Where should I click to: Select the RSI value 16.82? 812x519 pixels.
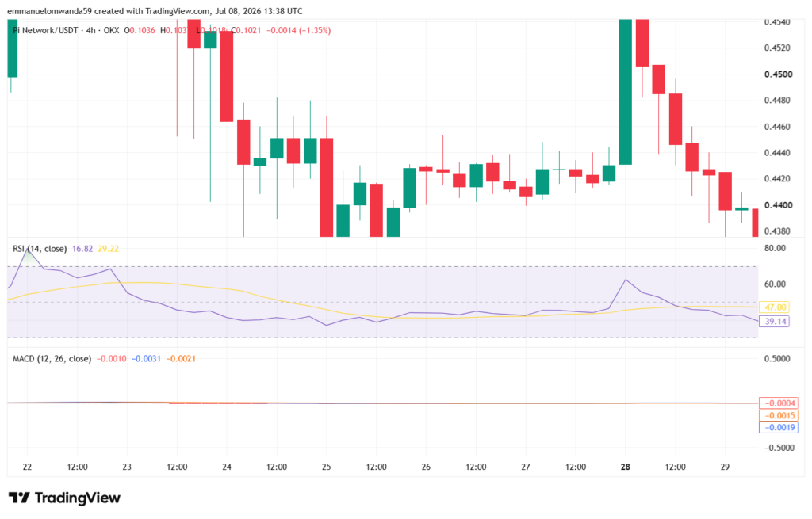[82, 249]
